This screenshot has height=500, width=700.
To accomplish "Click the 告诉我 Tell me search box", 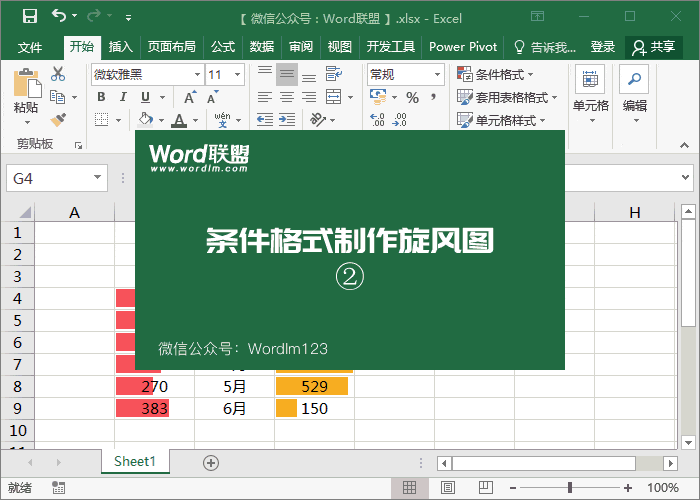I will tap(545, 47).
